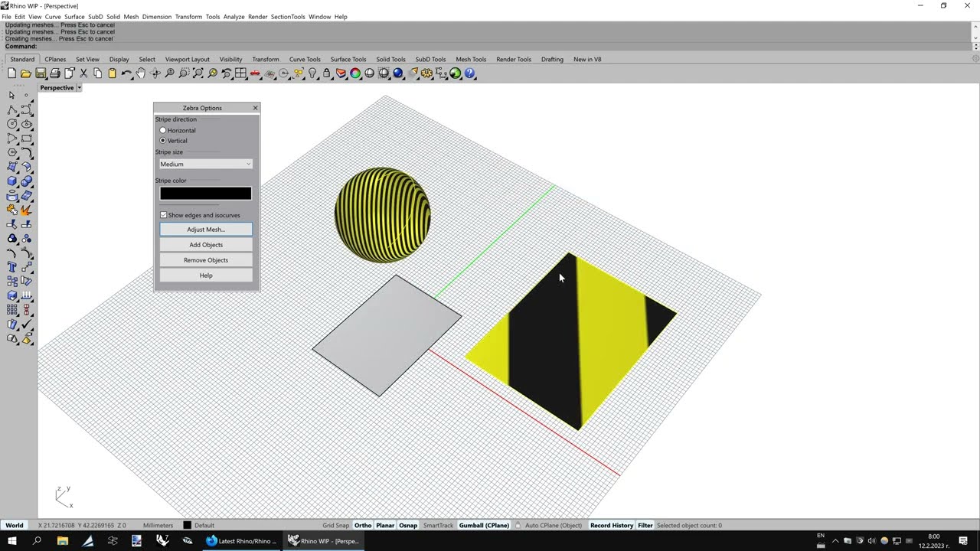Click the Adjust Mesh... button
The image size is (980, 551).
click(x=206, y=230)
